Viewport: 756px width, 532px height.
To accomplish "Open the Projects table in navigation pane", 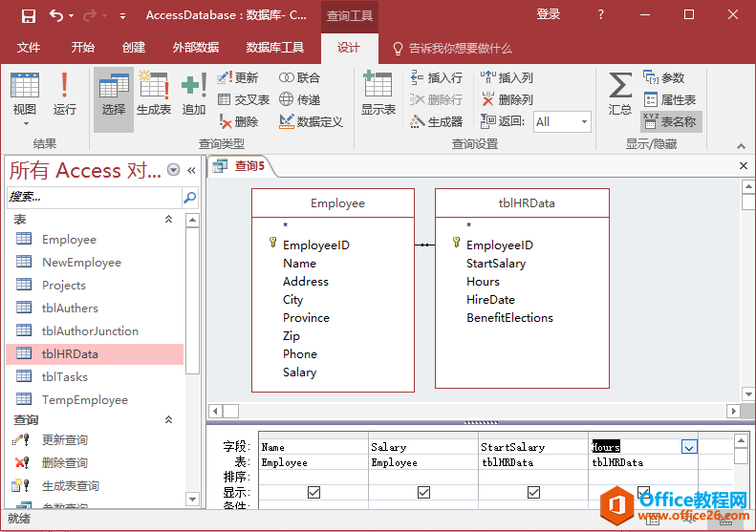I will pos(63,285).
